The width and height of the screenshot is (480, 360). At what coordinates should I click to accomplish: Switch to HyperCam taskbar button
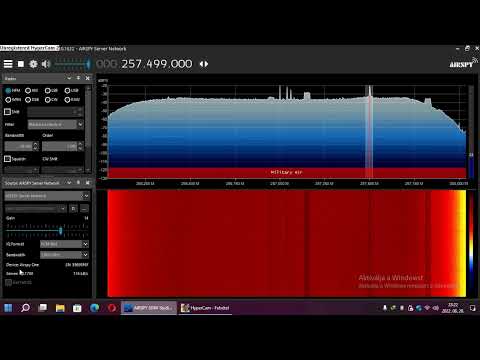tap(205, 308)
